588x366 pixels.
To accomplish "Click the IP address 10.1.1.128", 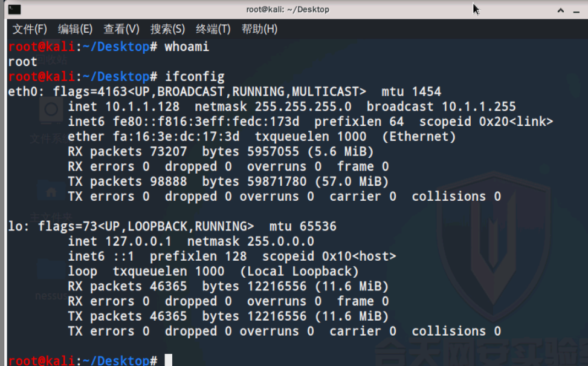I will [142, 106].
